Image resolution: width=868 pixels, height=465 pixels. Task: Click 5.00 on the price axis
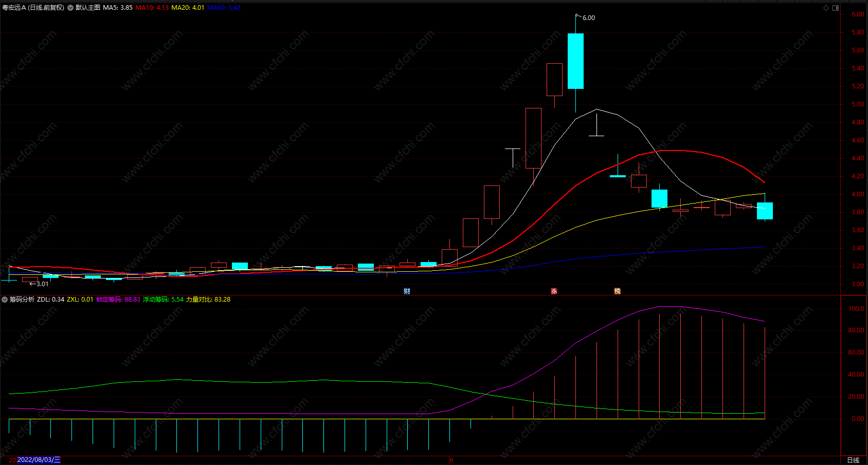(x=858, y=104)
